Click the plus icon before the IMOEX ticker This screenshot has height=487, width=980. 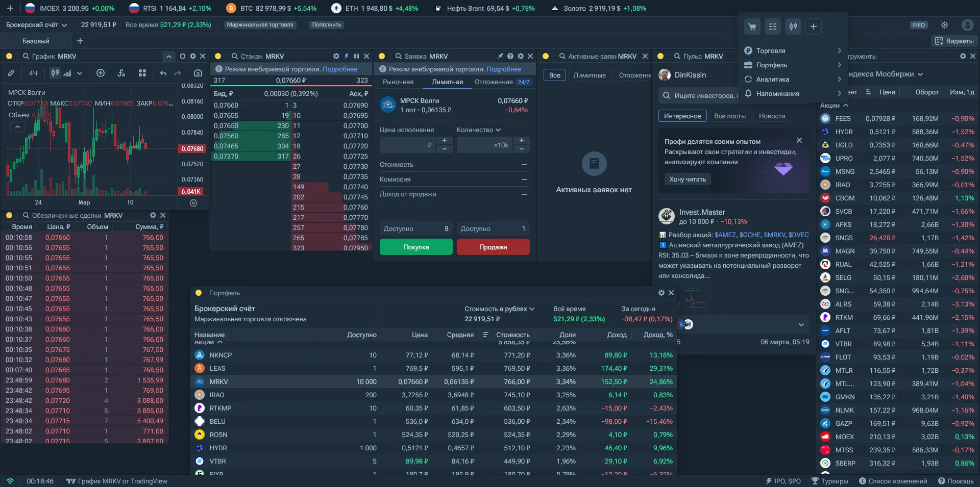10,8
